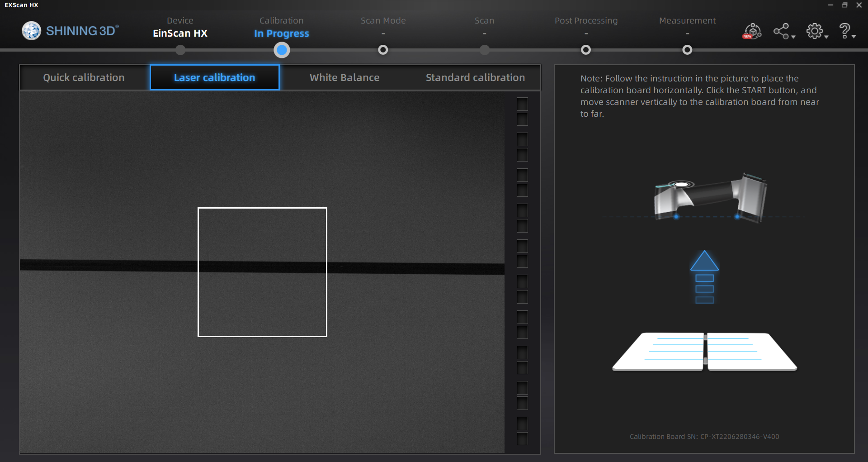Click the Device label EinScan HX

180,33
